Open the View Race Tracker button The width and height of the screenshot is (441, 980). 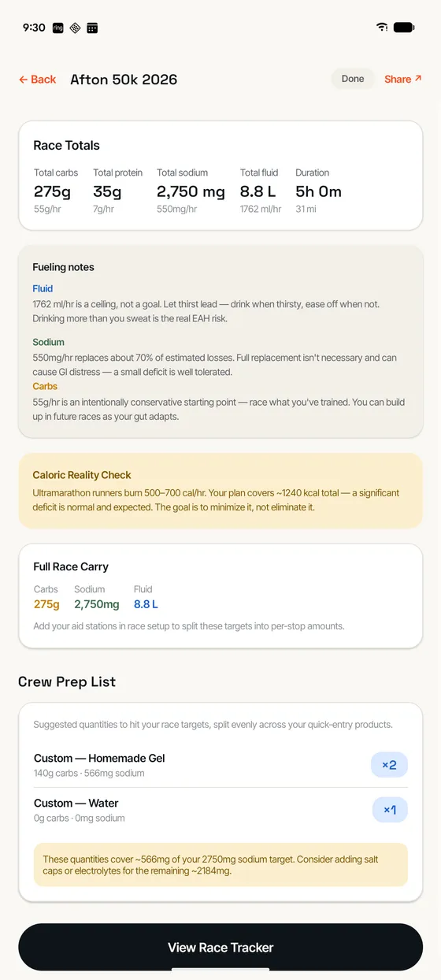click(x=220, y=947)
